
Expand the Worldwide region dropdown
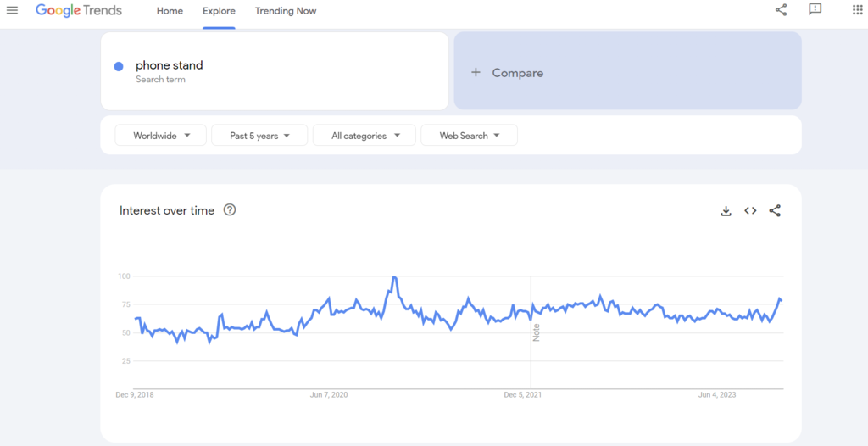click(161, 136)
